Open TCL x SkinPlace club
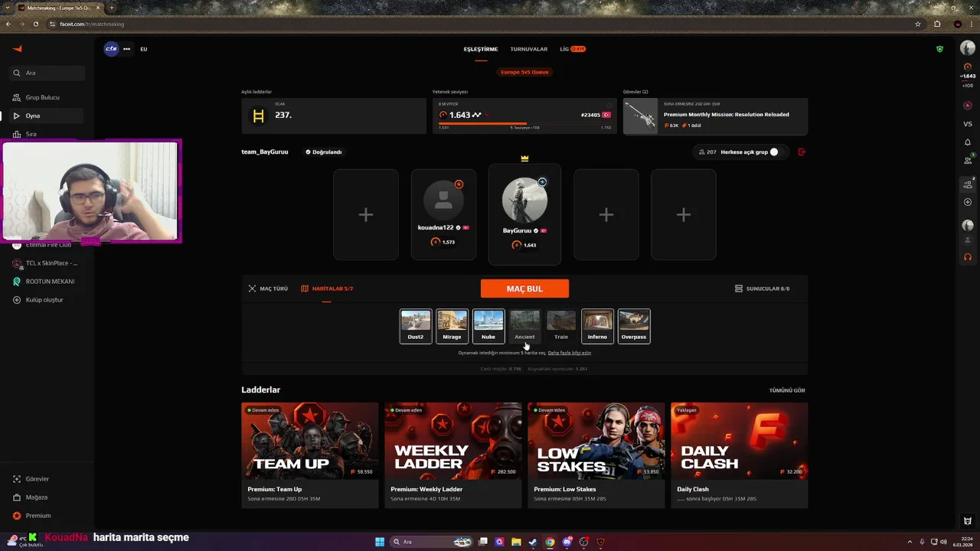The width and height of the screenshot is (980, 551). pyautogui.click(x=47, y=263)
